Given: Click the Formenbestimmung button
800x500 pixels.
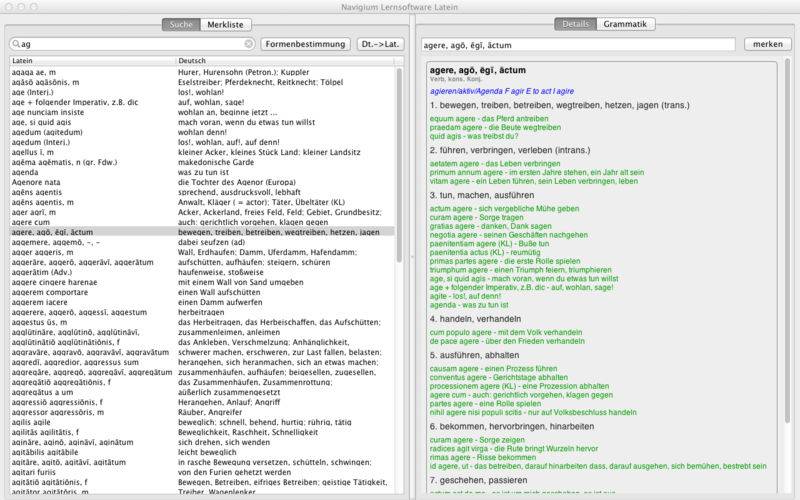Looking at the screenshot, I should (305, 44).
